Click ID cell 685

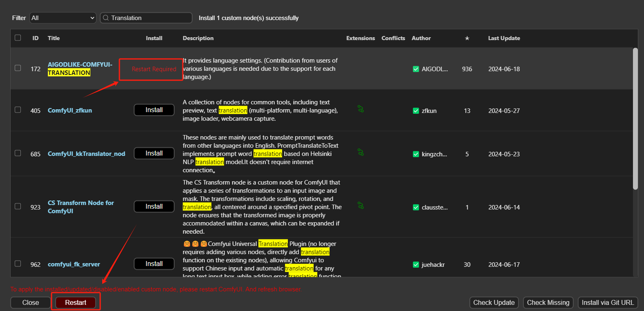coord(36,154)
